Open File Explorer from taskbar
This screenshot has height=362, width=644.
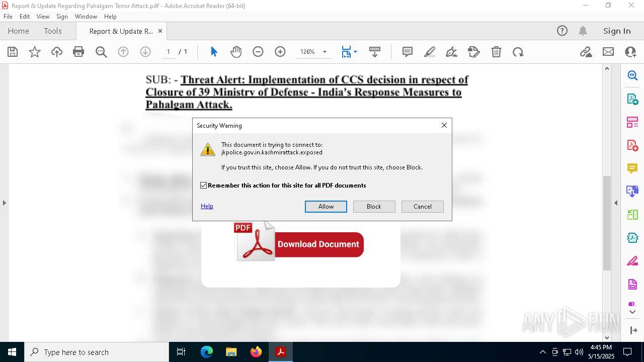231,352
